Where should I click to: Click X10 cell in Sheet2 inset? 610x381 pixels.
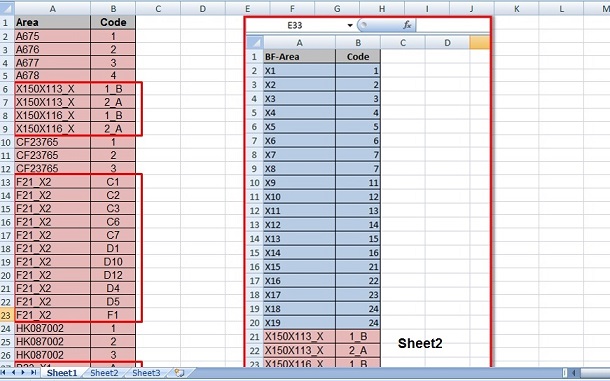(x=299, y=197)
